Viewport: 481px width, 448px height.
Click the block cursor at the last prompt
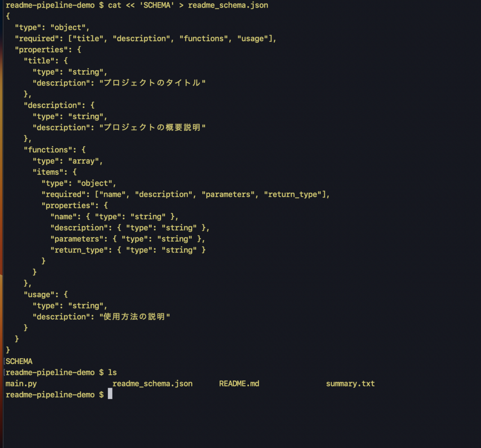coord(110,394)
